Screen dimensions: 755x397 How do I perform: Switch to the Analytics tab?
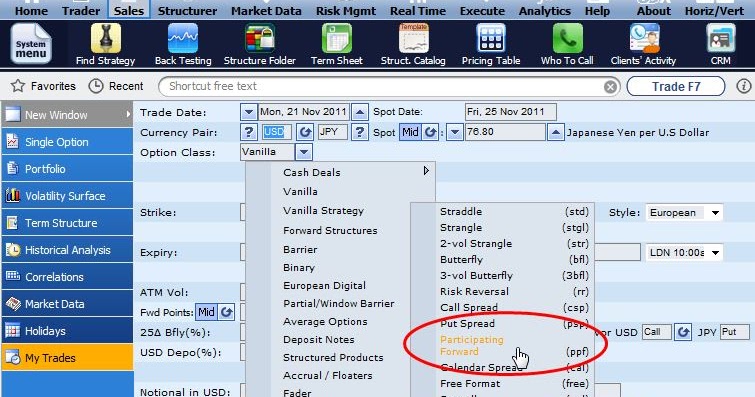coord(545,11)
